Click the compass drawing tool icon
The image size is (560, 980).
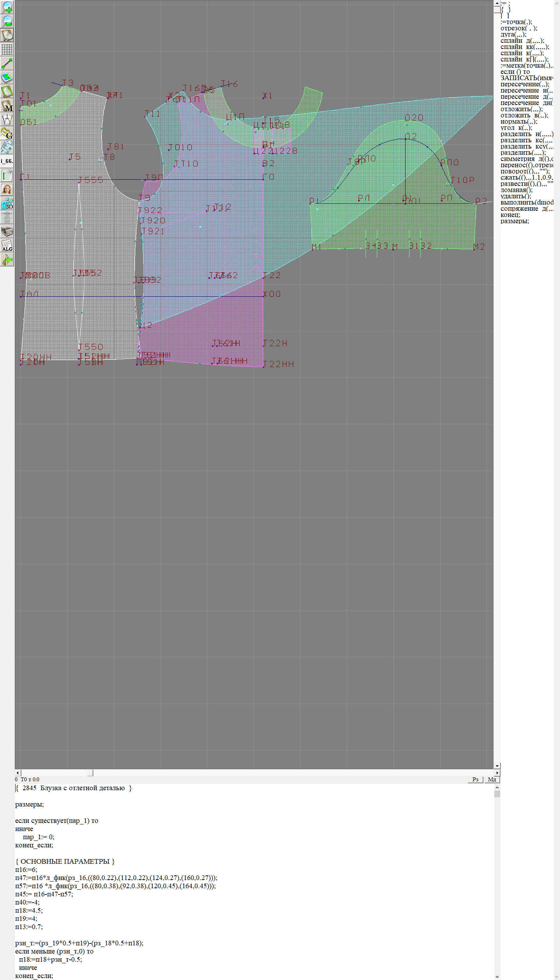click(7, 119)
